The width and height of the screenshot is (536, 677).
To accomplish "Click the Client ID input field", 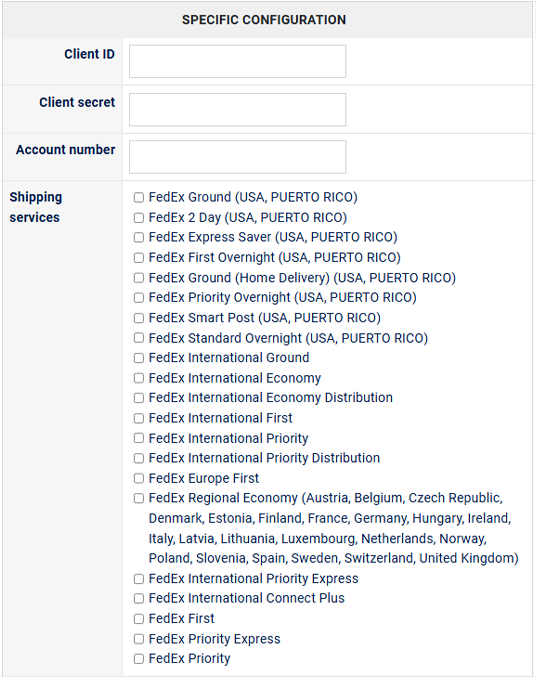I will [x=237, y=61].
